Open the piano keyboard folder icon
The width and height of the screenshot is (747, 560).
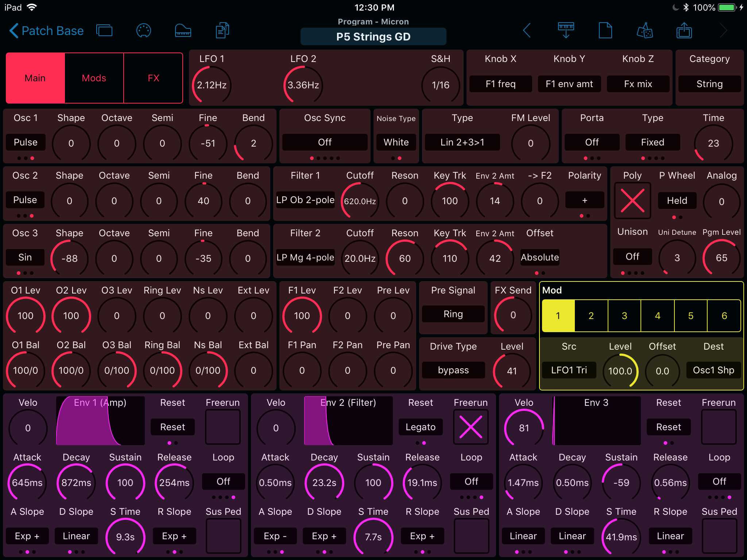point(183,31)
